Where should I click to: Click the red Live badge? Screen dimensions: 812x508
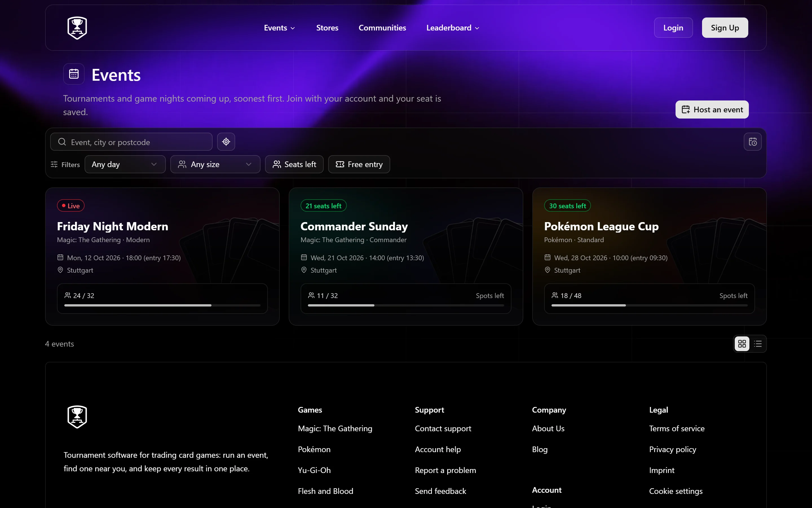pyautogui.click(x=70, y=206)
